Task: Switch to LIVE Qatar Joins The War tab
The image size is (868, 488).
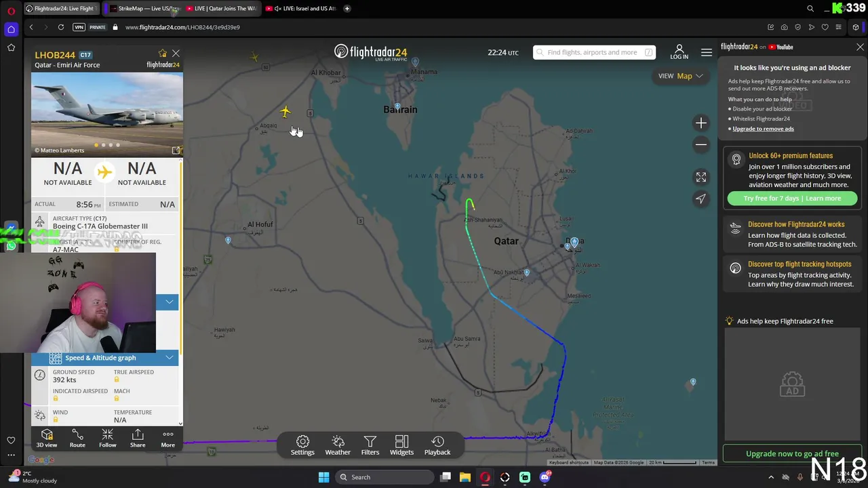Action: [x=222, y=8]
